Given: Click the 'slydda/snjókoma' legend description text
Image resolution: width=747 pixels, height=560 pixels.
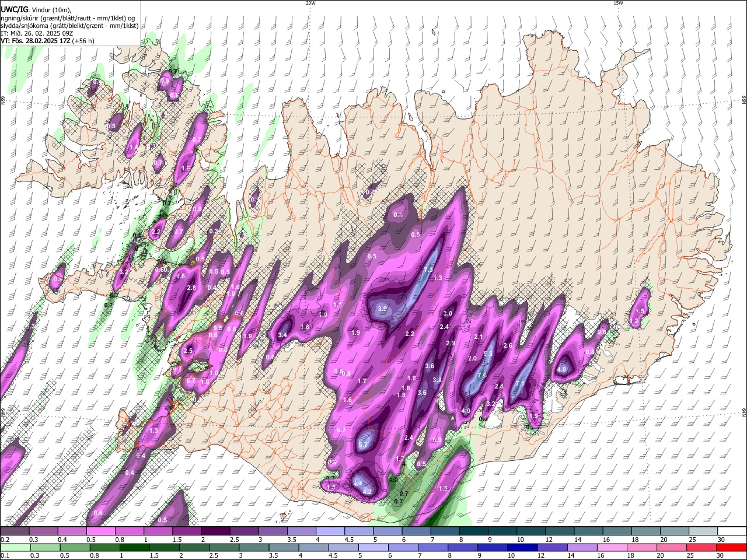Looking at the screenshot, I should pos(25,26).
